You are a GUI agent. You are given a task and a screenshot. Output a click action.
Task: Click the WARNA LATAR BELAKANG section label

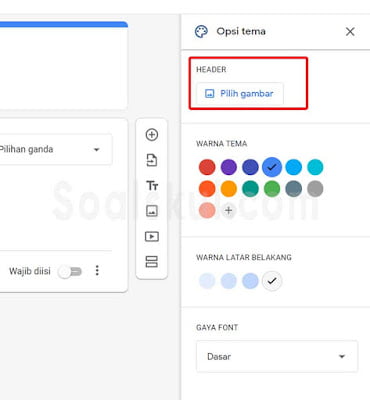244,257
